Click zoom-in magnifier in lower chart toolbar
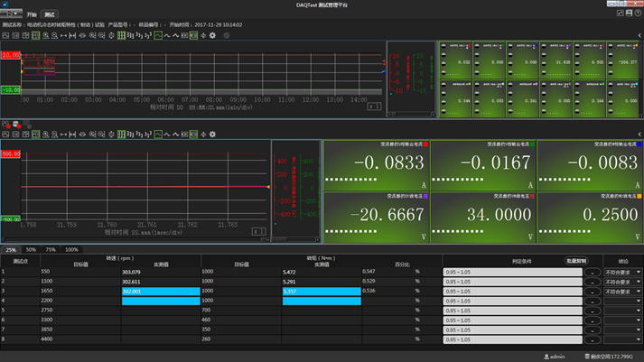Viewport: 644px width, 362px height. [x=45, y=135]
